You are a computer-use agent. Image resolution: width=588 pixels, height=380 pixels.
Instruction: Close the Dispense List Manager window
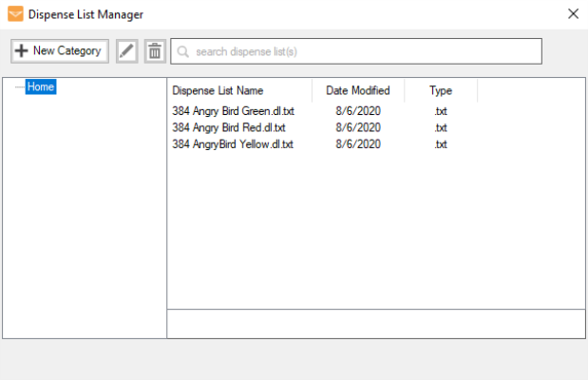click(x=573, y=14)
